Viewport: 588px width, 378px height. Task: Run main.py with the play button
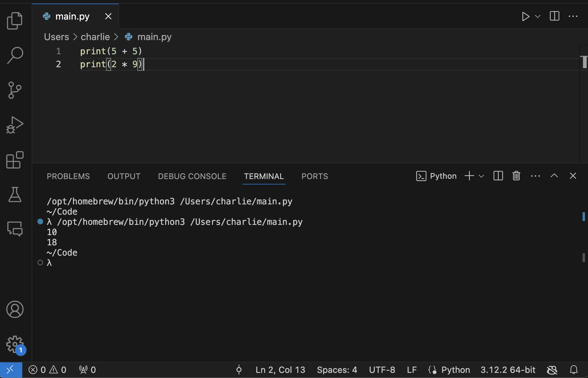(526, 16)
